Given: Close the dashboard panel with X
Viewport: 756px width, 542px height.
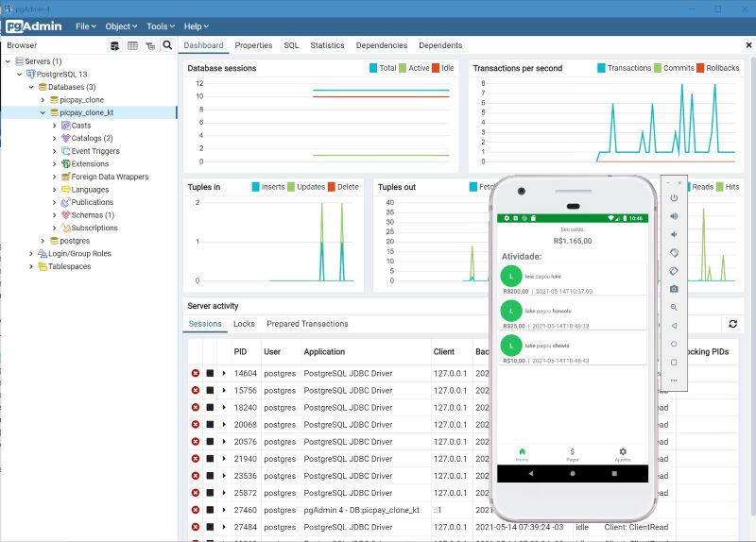Looking at the screenshot, I should click(748, 45).
